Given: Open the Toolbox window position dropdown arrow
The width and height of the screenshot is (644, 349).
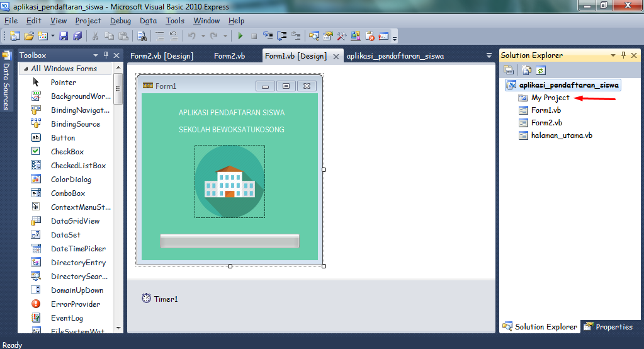Looking at the screenshot, I should [96, 55].
